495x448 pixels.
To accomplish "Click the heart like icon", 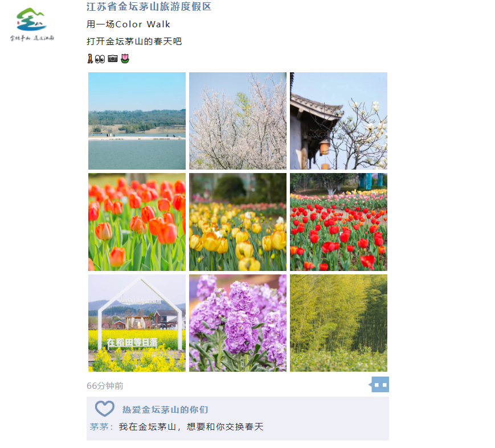I will pyautogui.click(x=104, y=409).
